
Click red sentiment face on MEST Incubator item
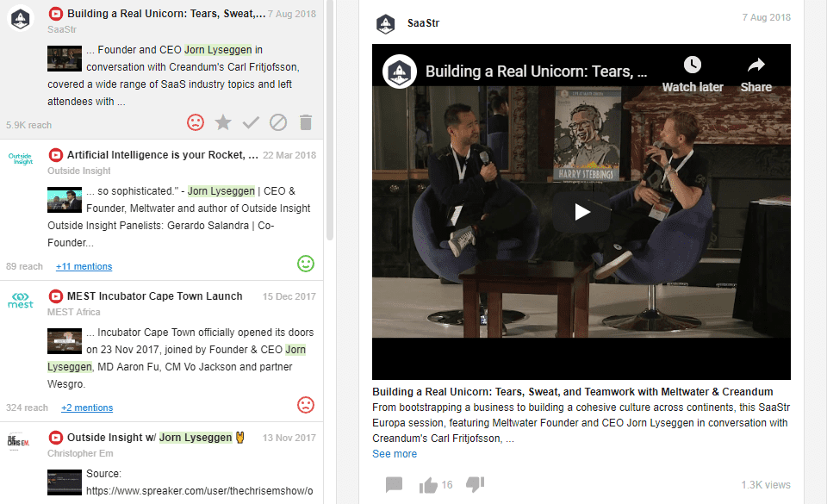pos(306,405)
